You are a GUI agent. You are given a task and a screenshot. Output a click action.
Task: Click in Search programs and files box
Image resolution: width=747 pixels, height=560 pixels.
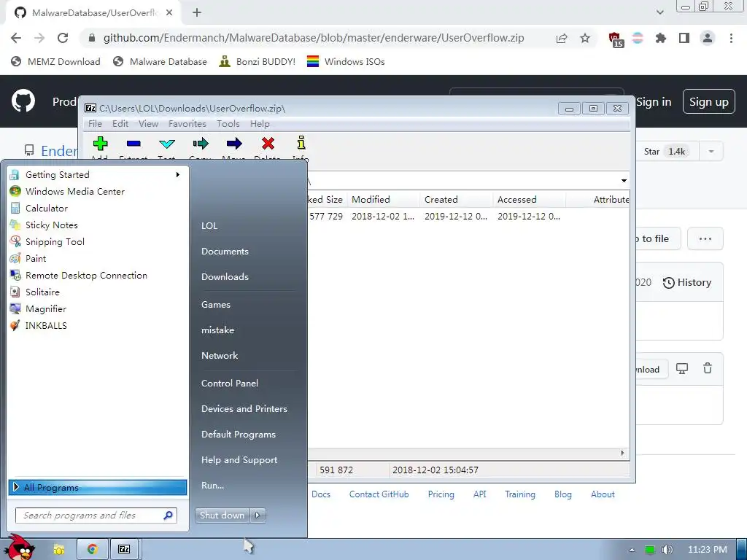(96, 516)
